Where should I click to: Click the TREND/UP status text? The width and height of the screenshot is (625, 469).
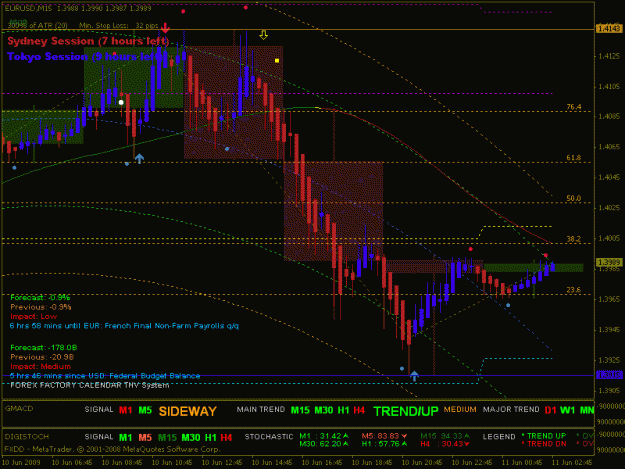click(x=406, y=411)
